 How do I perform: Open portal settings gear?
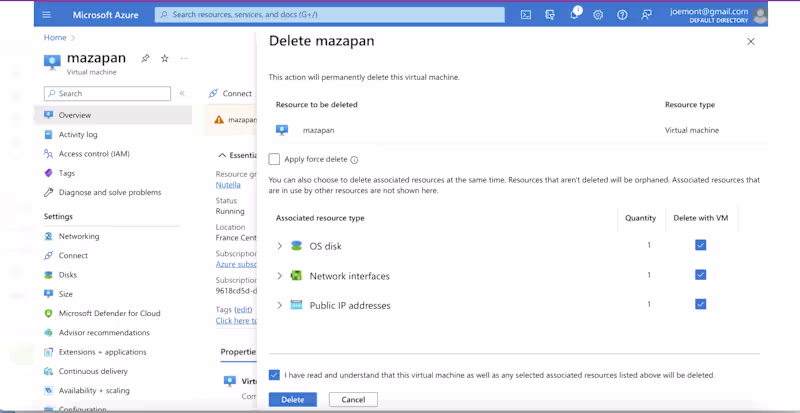(x=598, y=15)
